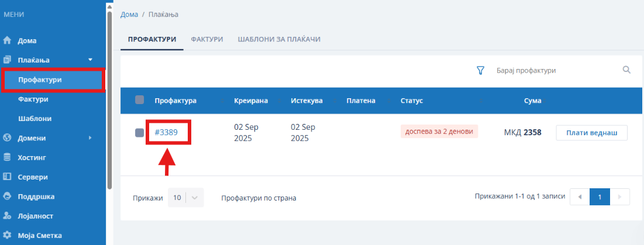Open the ШАБЛОНИ ЗА ПЛАЌАЧИ tab

click(278, 39)
